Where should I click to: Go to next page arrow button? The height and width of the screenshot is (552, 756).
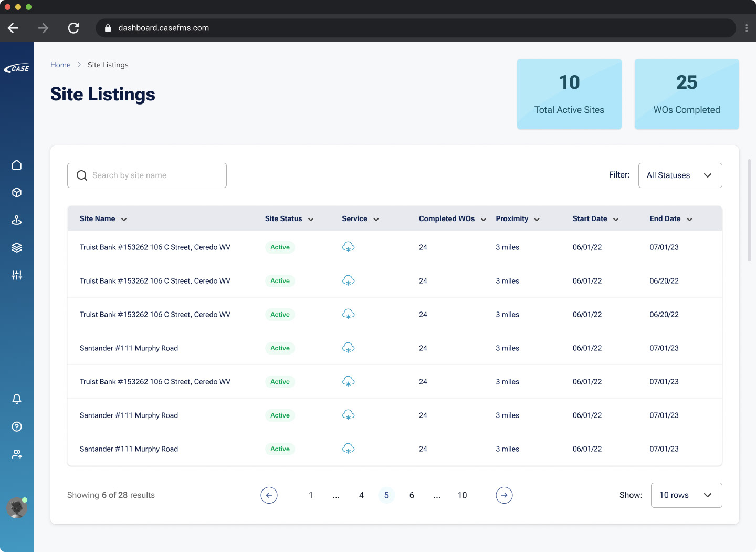click(x=504, y=495)
